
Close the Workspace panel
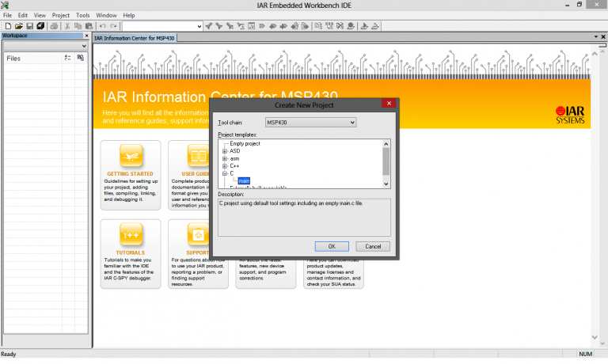point(86,36)
